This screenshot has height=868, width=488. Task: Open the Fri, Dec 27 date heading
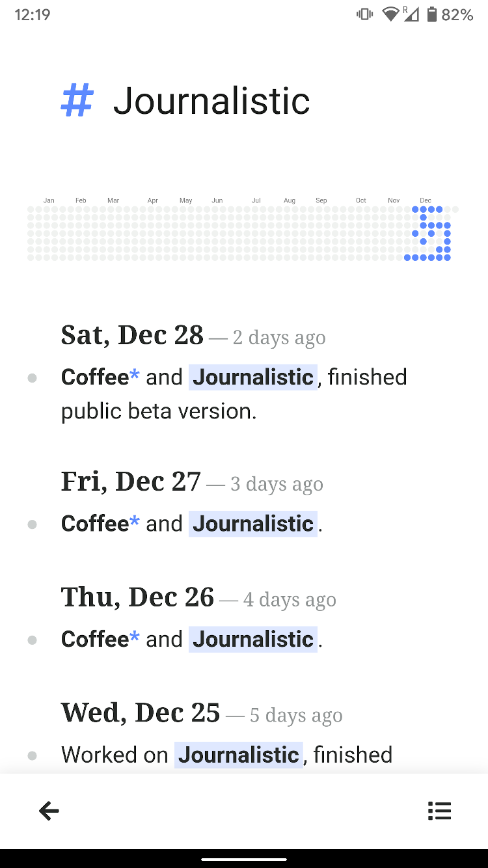(131, 482)
